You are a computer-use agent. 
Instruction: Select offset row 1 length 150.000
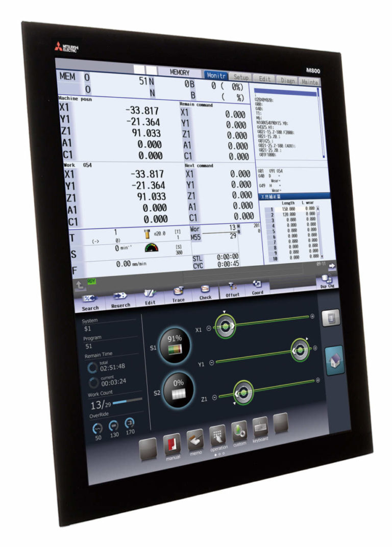tap(289, 209)
